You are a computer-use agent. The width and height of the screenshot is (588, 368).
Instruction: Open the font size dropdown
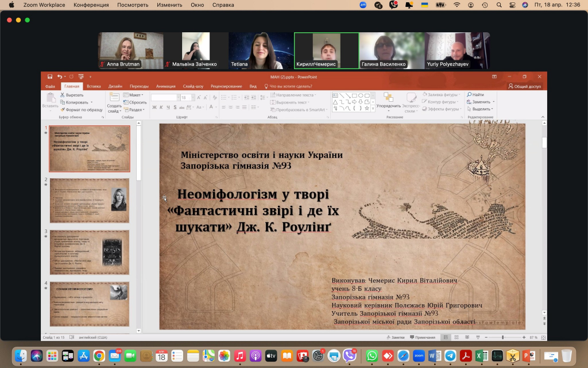click(193, 98)
